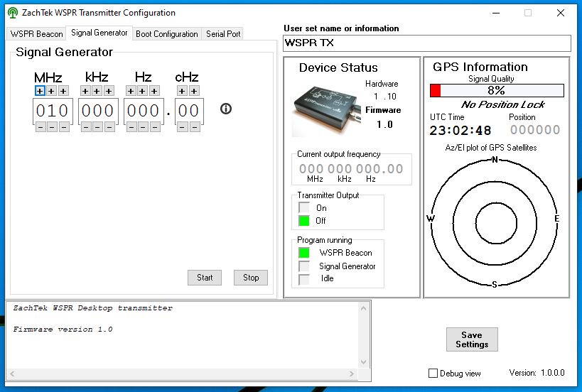Click the 'Firmware version 1.0' log line
The image size is (582, 392).
tap(63, 329)
